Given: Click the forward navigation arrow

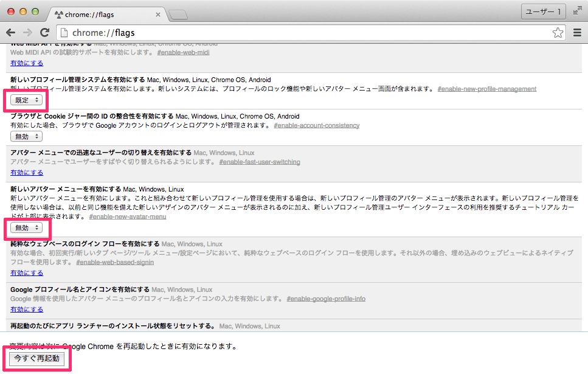Looking at the screenshot, I should point(28,33).
